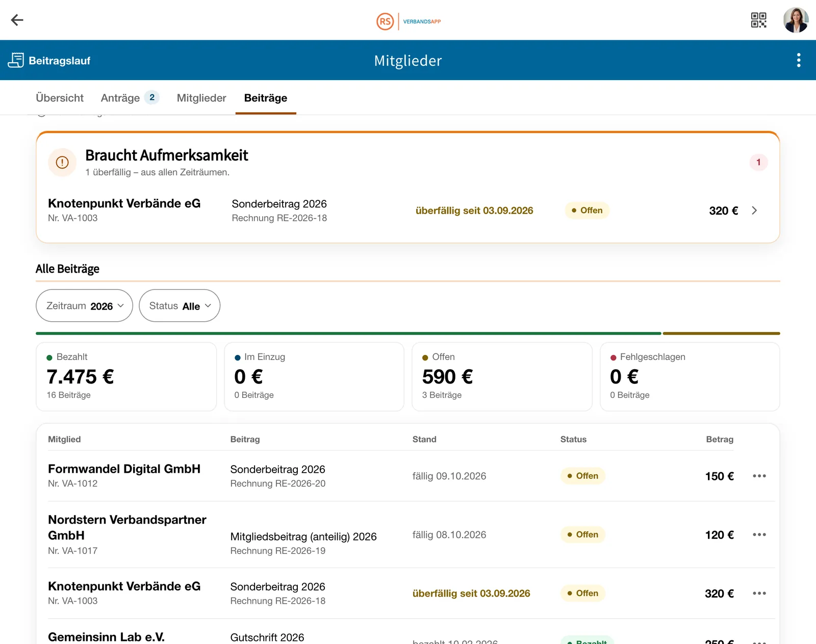Viewport: 816px width, 644px height.
Task: Open the QR code scanner icon
Action: click(x=758, y=20)
